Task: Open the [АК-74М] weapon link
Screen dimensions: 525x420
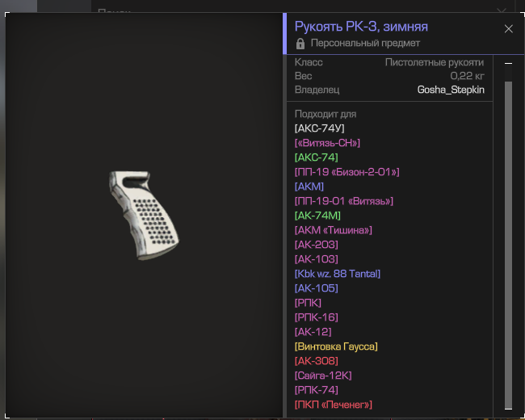Action: [x=317, y=216]
